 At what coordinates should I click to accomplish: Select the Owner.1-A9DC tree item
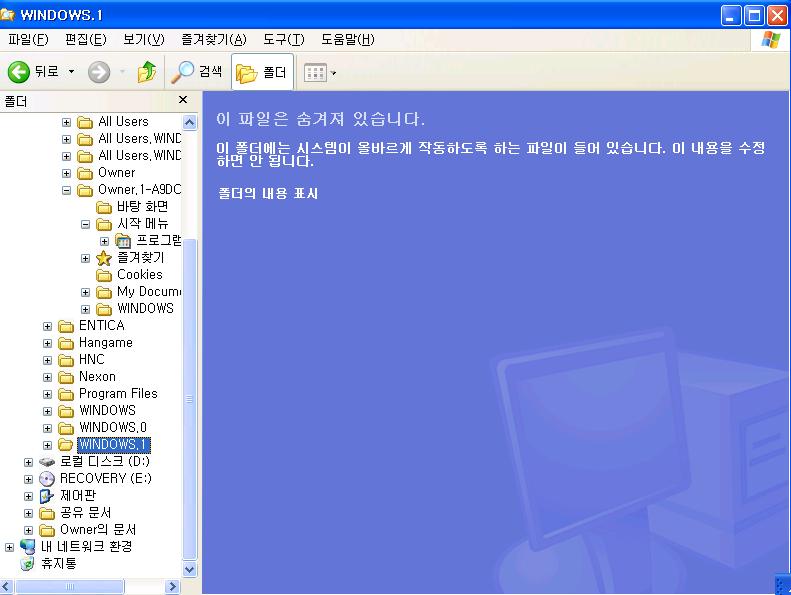140,190
